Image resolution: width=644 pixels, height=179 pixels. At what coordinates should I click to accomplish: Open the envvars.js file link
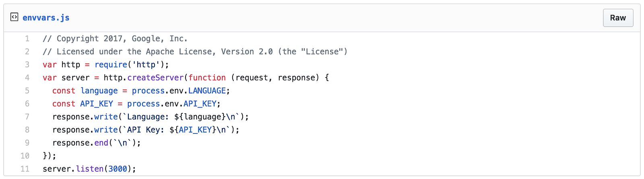point(46,18)
